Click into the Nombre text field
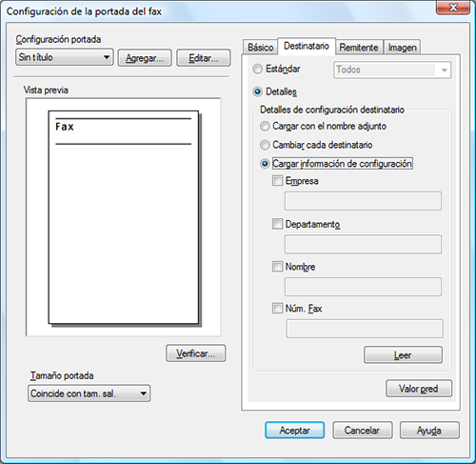The width and height of the screenshot is (476, 464). (363, 287)
